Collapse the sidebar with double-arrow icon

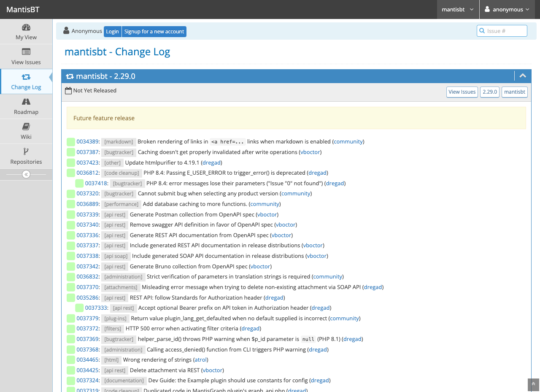(x=26, y=174)
